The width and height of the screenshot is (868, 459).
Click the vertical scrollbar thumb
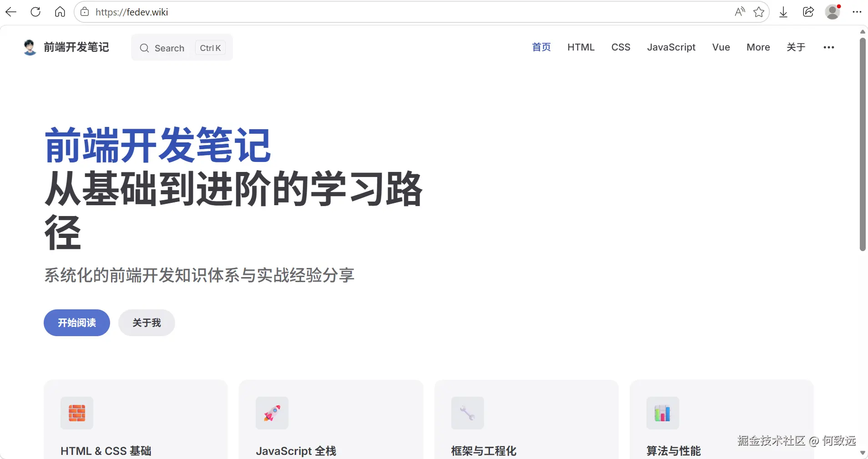tap(863, 144)
